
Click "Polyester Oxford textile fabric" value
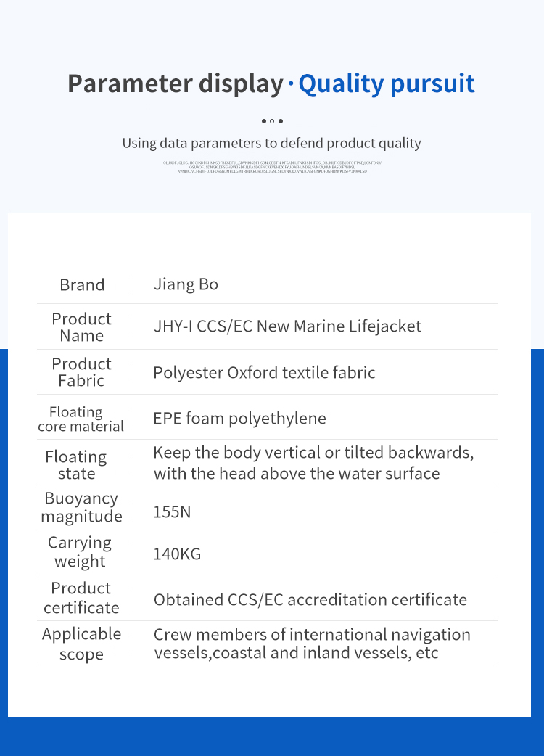coord(264,373)
